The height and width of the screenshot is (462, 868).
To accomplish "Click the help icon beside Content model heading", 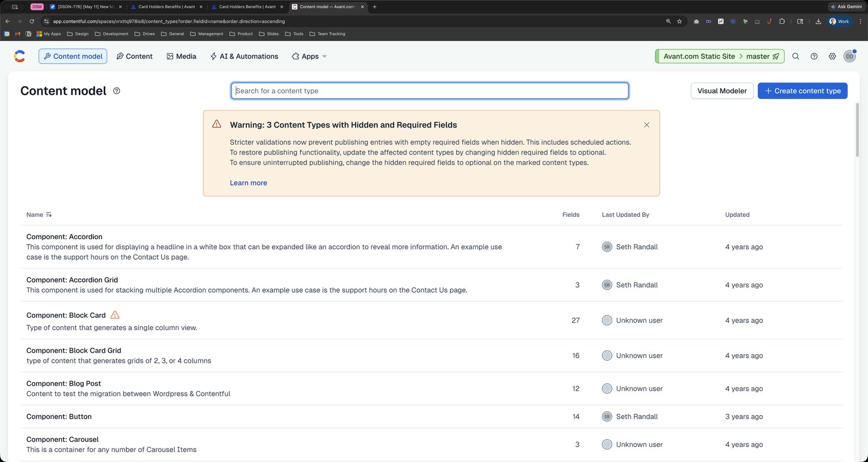I will 117,91.
